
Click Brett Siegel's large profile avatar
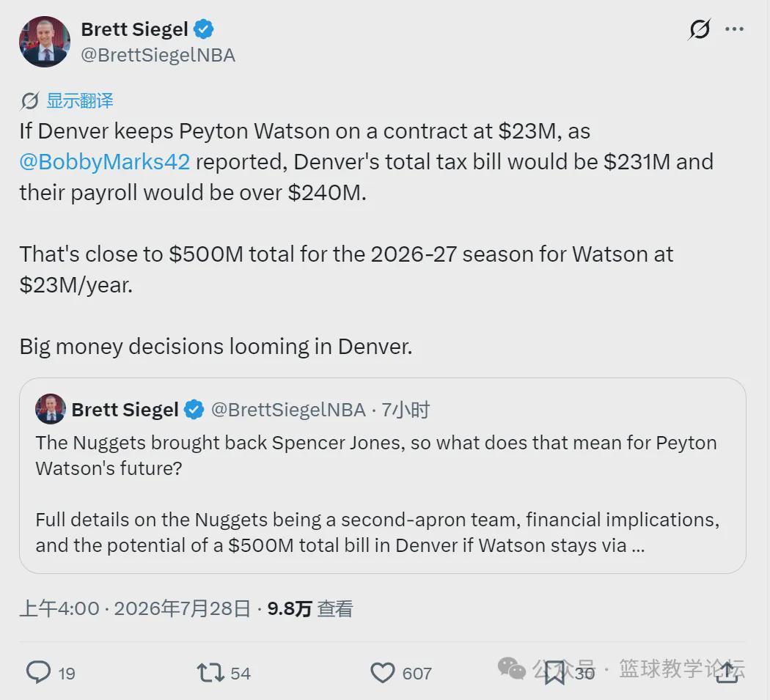45,42
